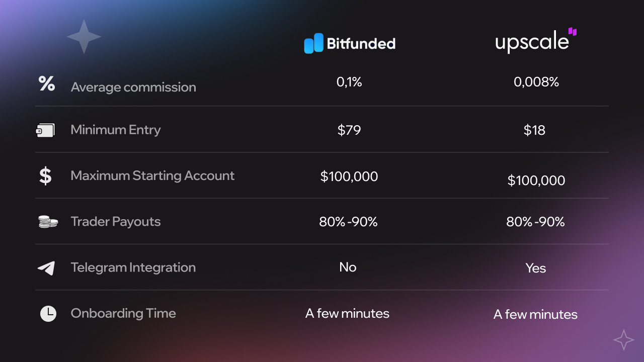
Task: Select the Maximum Starting Account label
Action: (x=152, y=175)
